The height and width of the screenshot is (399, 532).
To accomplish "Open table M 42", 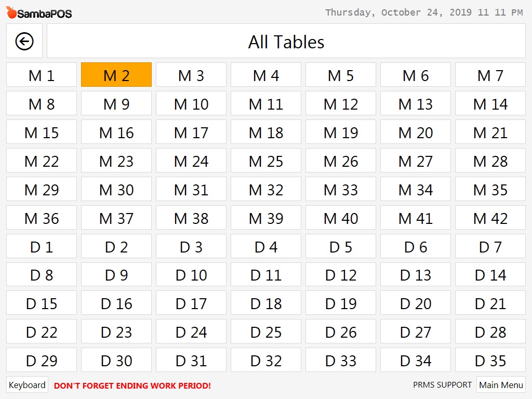I will (x=490, y=218).
